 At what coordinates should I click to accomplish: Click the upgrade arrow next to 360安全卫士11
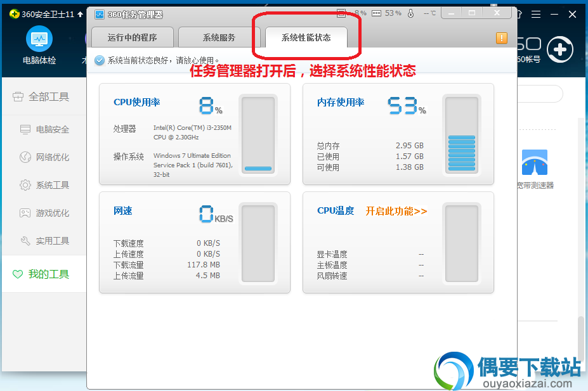(x=81, y=14)
